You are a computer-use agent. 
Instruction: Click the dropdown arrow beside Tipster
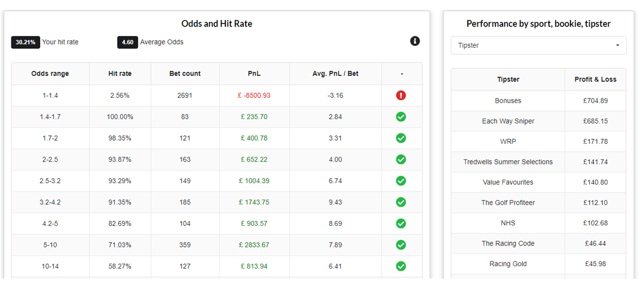click(617, 45)
